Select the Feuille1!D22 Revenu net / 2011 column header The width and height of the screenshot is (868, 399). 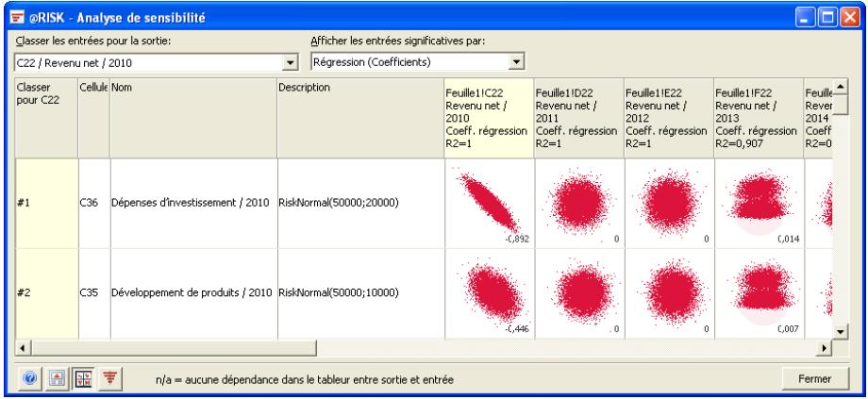click(579, 118)
